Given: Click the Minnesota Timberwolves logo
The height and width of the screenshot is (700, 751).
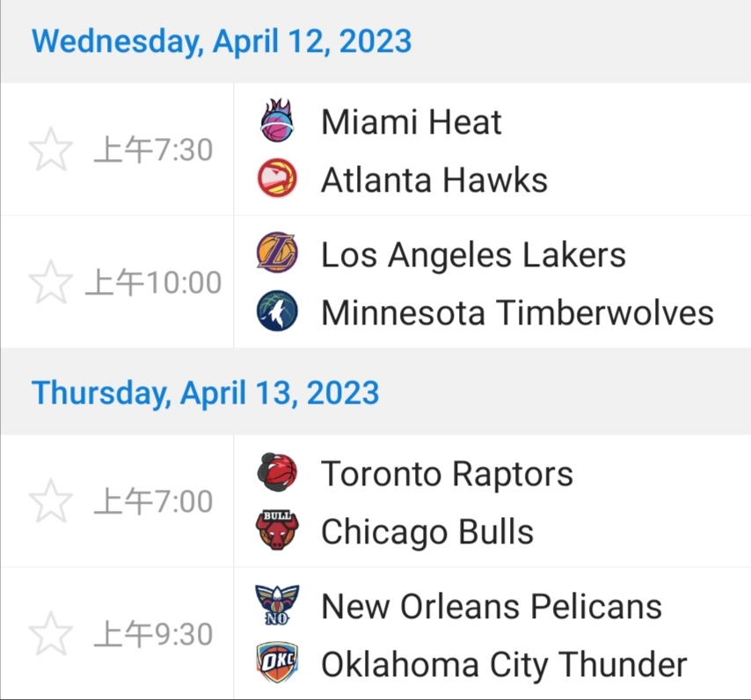Looking at the screenshot, I should (278, 312).
